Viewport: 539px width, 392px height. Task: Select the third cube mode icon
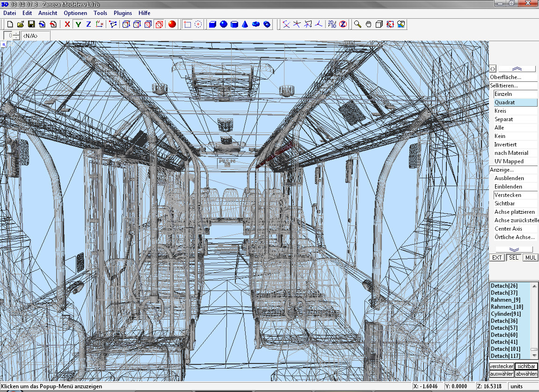coord(148,24)
